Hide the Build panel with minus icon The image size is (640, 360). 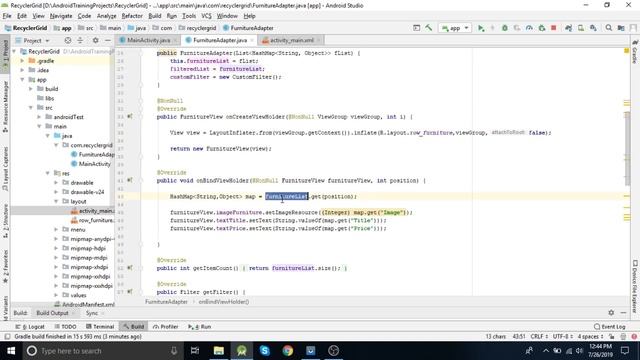(x=623, y=313)
